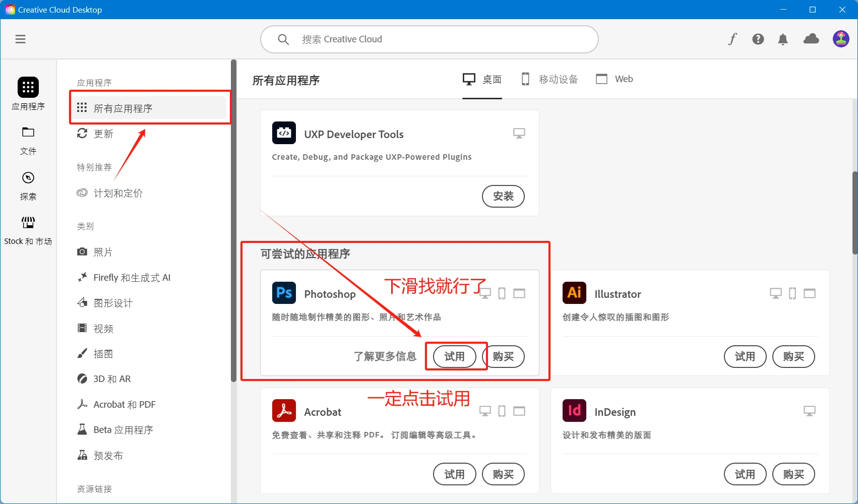
Task: Click the web platform icon on Photoshop card
Action: coord(519,293)
